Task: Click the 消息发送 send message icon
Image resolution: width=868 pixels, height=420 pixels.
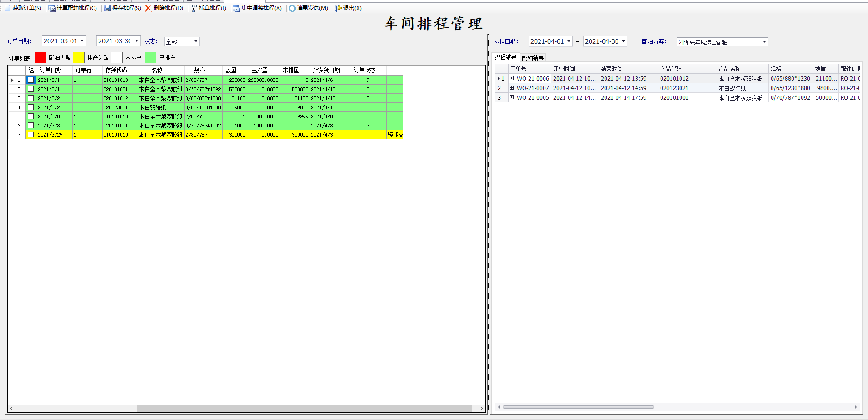Action: (292, 8)
